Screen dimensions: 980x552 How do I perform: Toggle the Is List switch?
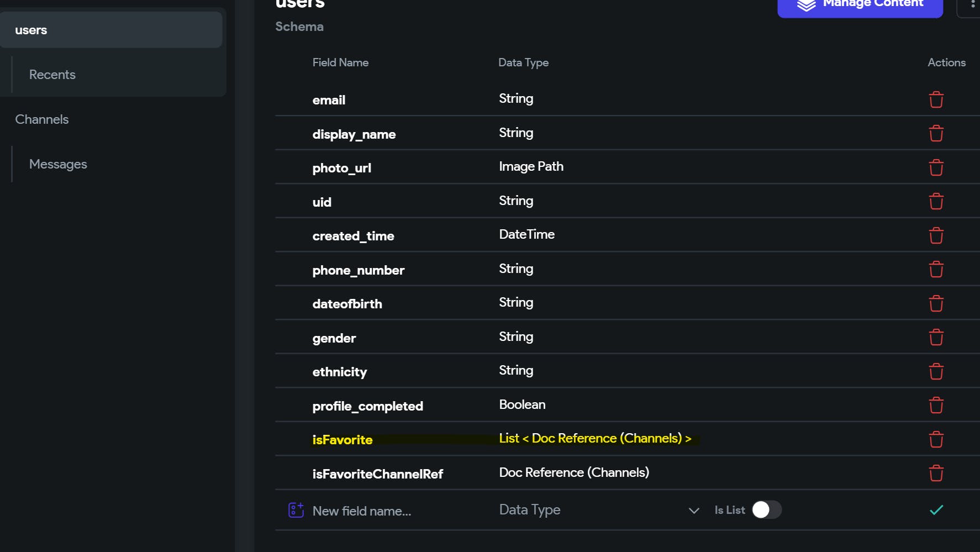coord(766,509)
